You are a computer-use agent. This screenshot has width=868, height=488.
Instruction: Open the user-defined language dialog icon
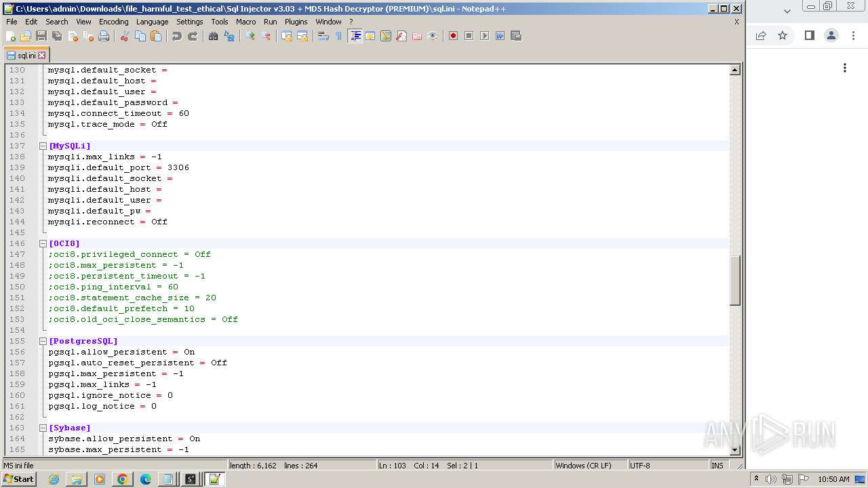(370, 36)
